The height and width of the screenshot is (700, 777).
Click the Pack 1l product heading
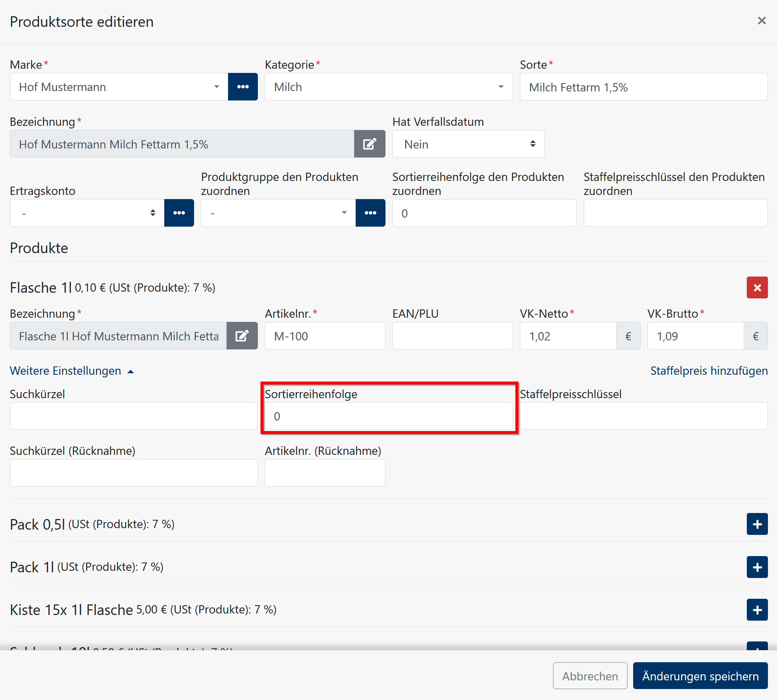click(x=32, y=567)
